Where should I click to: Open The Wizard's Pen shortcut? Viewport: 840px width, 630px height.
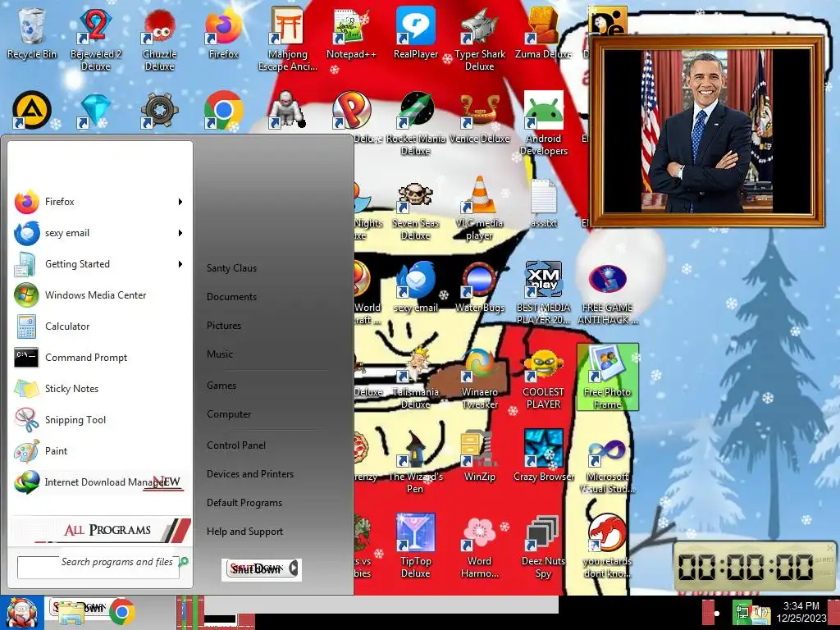pyautogui.click(x=416, y=463)
